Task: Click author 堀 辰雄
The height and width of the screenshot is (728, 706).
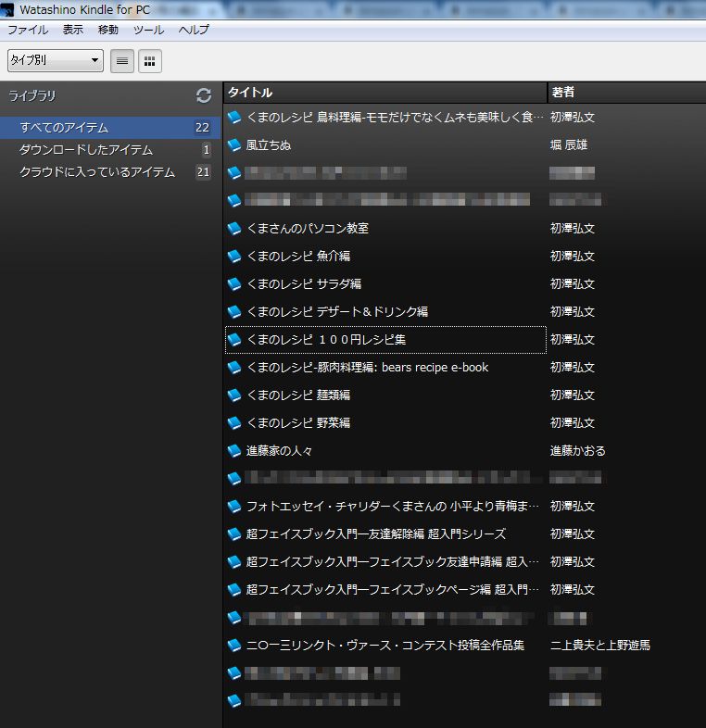Action: [x=569, y=145]
